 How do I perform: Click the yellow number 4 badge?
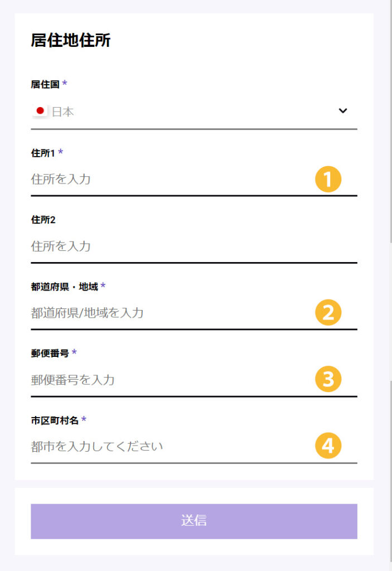(x=328, y=446)
